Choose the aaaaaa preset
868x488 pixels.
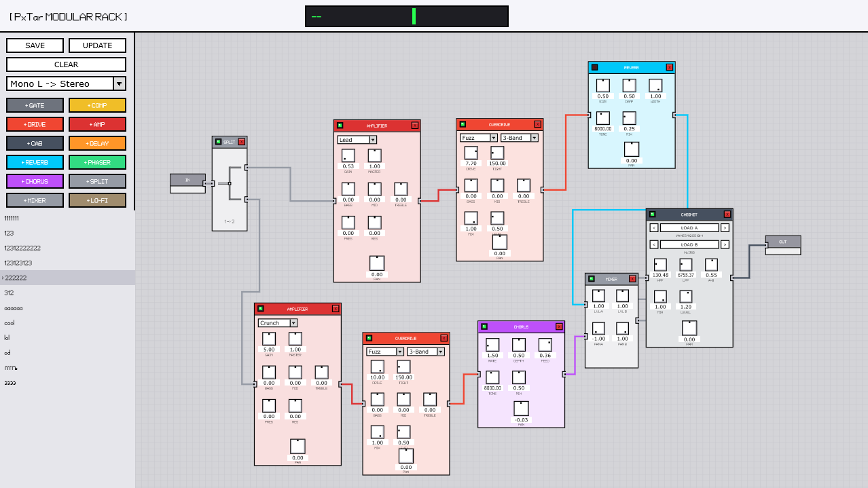67,308
